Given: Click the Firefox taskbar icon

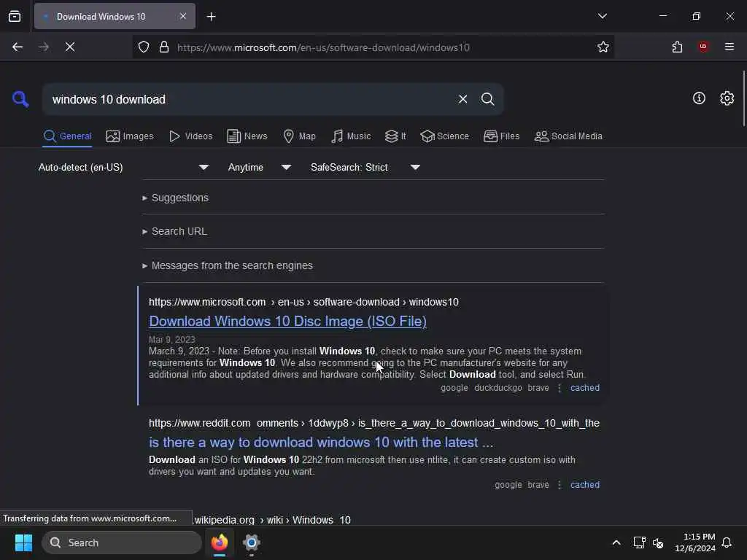Looking at the screenshot, I should click(x=220, y=542).
